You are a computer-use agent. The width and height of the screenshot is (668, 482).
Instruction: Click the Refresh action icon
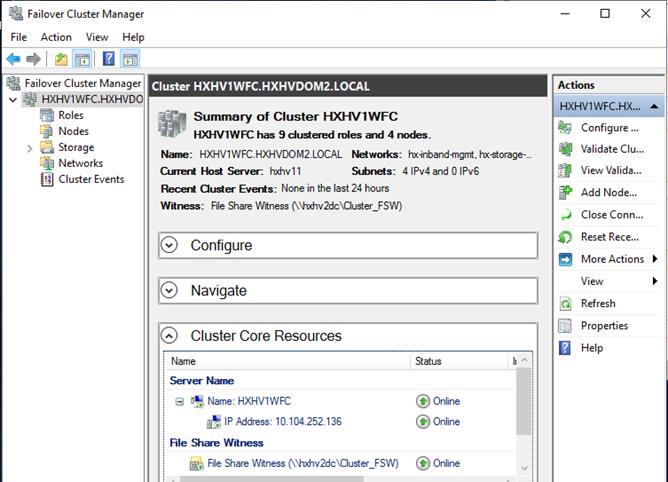[565, 303]
